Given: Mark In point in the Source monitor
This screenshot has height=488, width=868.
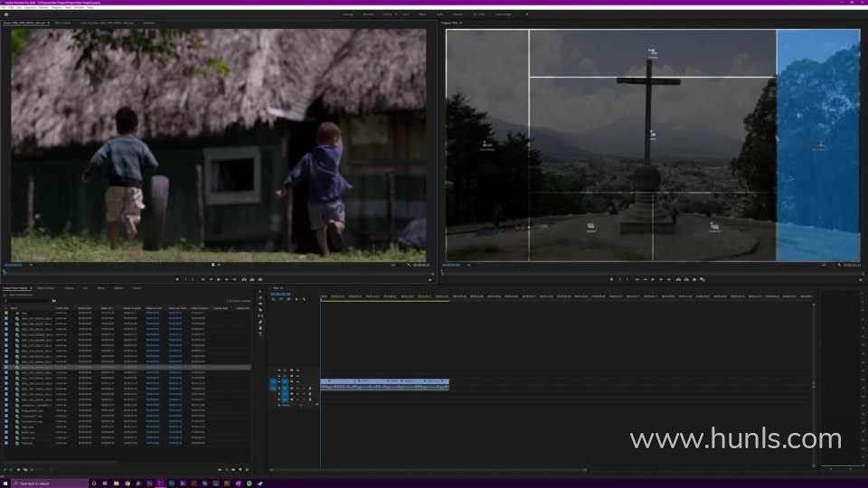Looking at the screenshot, I should (185, 279).
